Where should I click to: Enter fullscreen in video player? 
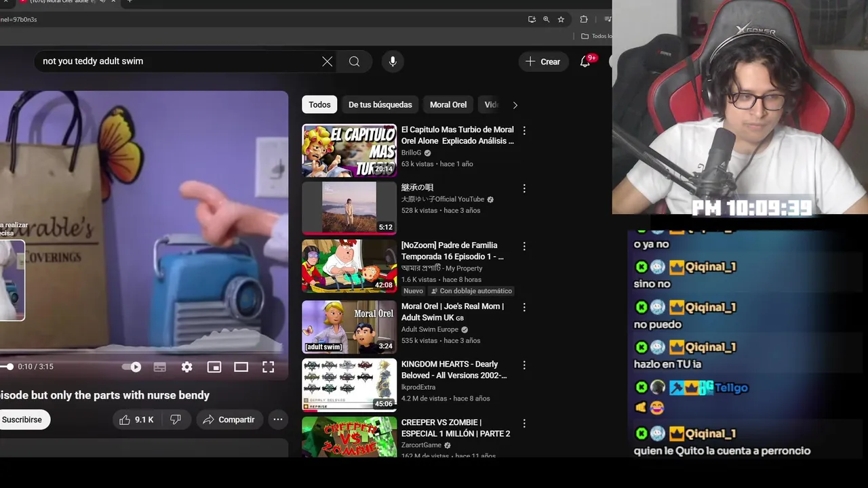click(x=269, y=367)
